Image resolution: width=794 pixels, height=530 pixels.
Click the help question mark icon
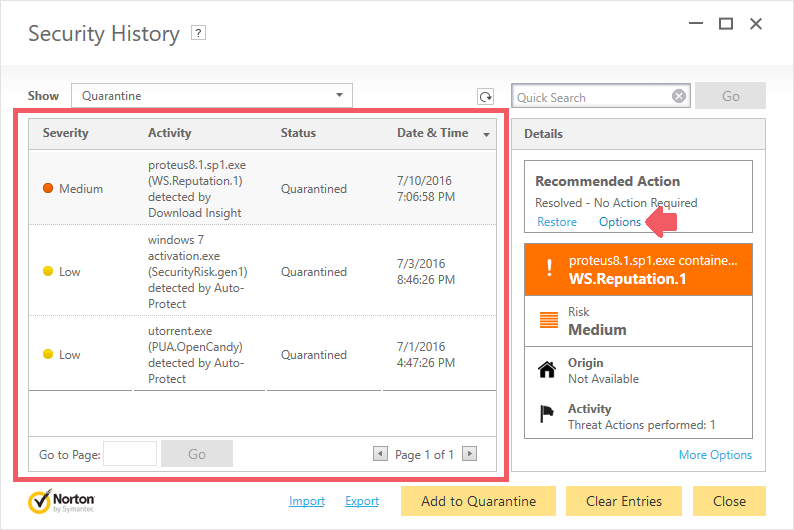click(x=199, y=33)
